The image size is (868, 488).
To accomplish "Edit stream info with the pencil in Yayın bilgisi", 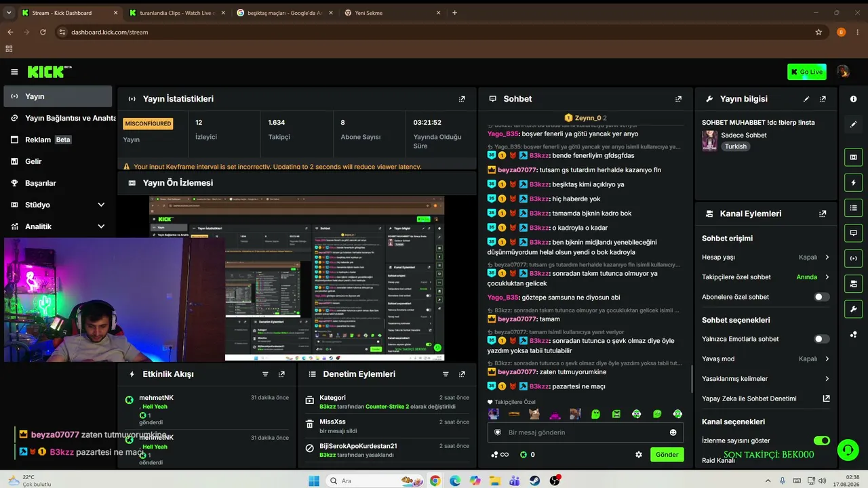I will (x=806, y=99).
